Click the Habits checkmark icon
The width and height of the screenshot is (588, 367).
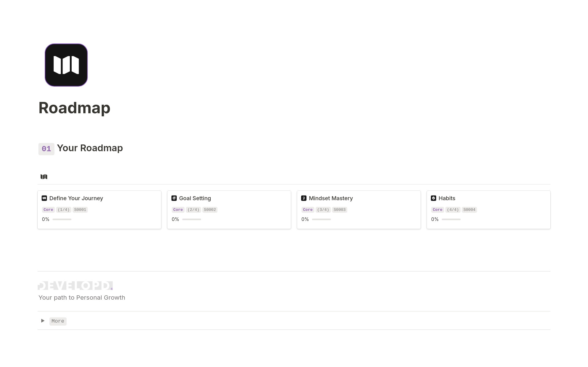click(x=433, y=198)
